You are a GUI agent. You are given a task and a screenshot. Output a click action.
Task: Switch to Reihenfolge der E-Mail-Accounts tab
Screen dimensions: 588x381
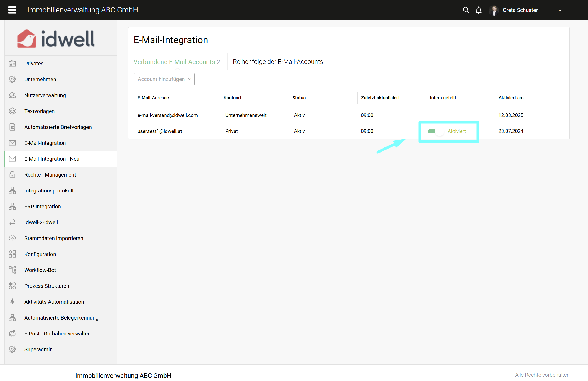(278, 62)
